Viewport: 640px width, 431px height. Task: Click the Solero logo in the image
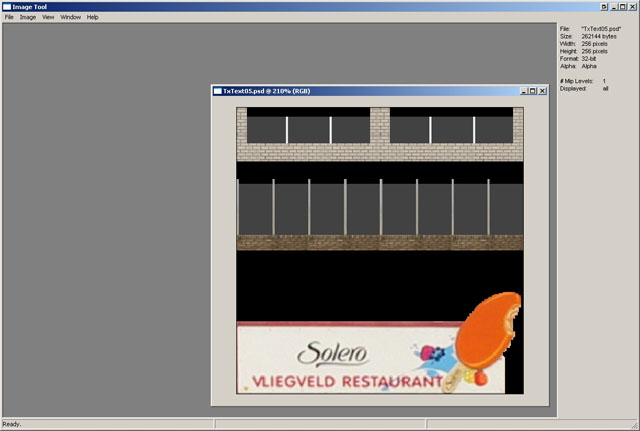pos(334,354)
